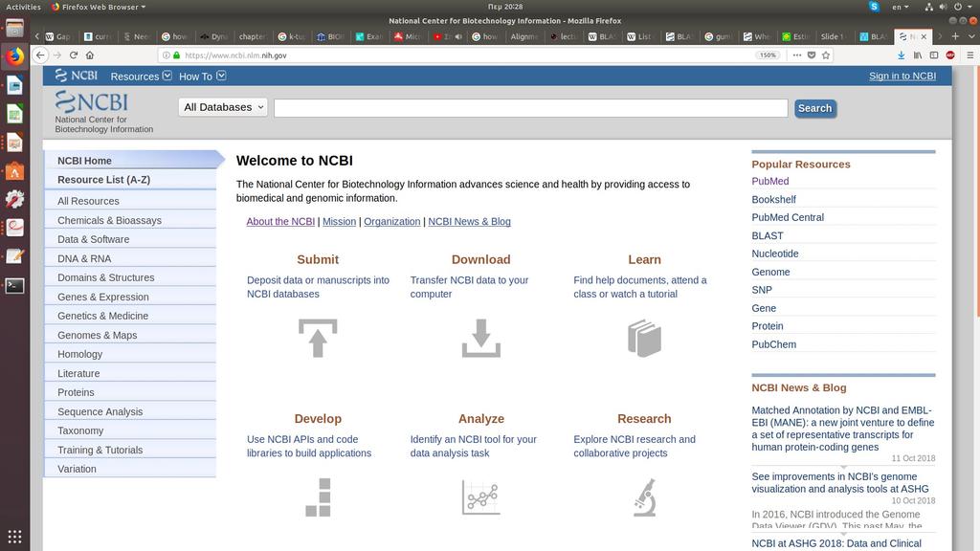Open the All Databases dropdown
Screen dimensions: 980x551
224,107
